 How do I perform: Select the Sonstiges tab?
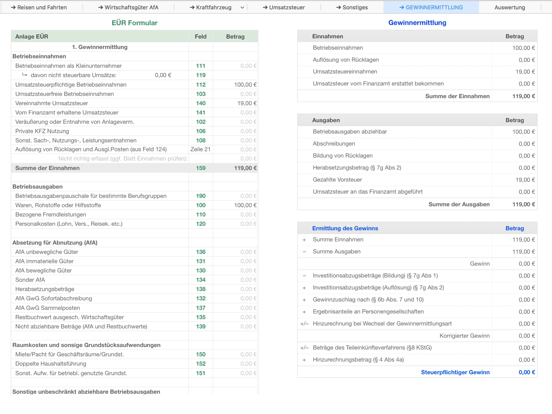coord(352,7)
